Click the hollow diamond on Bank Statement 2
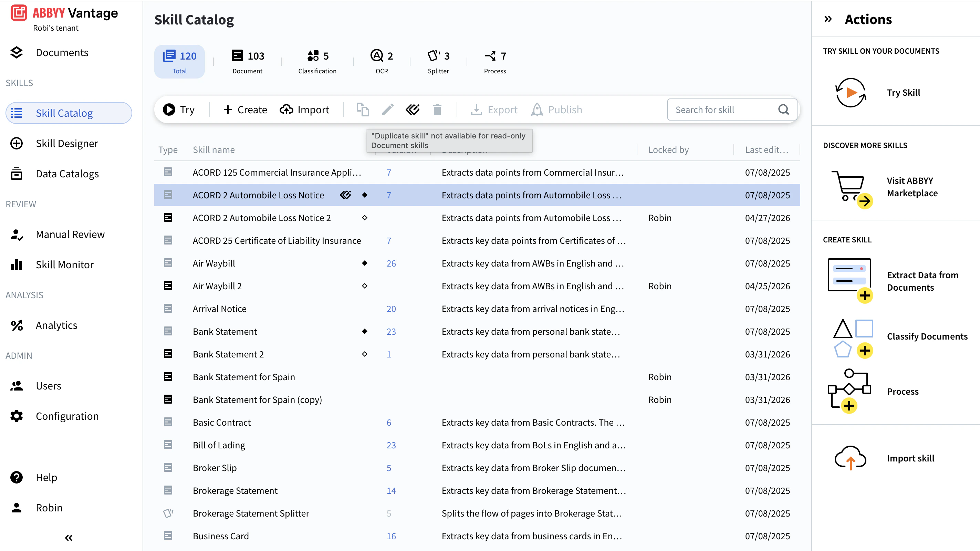The image size is (980, 551). (364, 354)
